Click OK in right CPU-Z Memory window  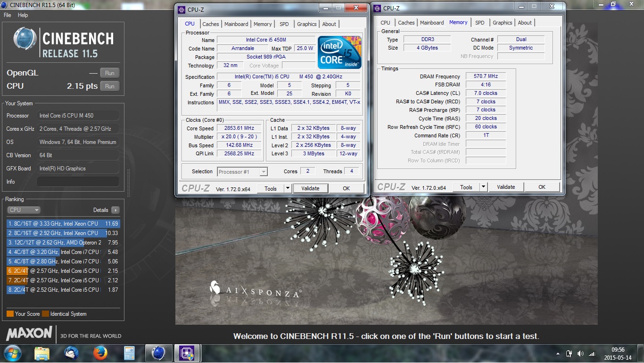click(x=542, y=187)
